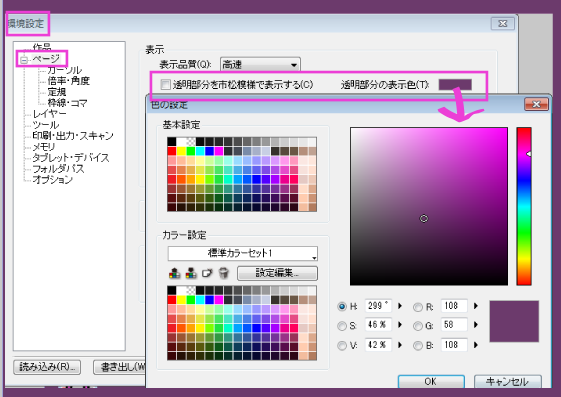Image resolution: width=561 pixels, height=397 pixels.
Task: Enable 透明部分を市松模様で表示する checkbox
Action: tap(165, 84)
